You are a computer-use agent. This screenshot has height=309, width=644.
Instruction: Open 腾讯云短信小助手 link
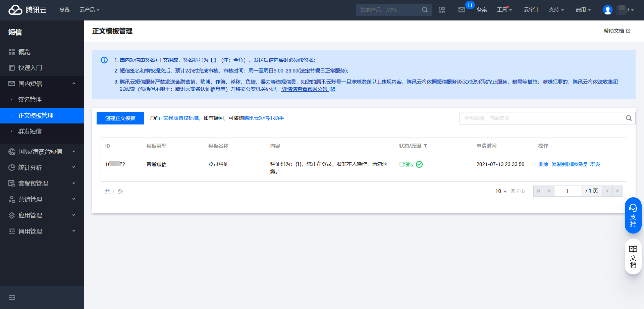[264, 118]
